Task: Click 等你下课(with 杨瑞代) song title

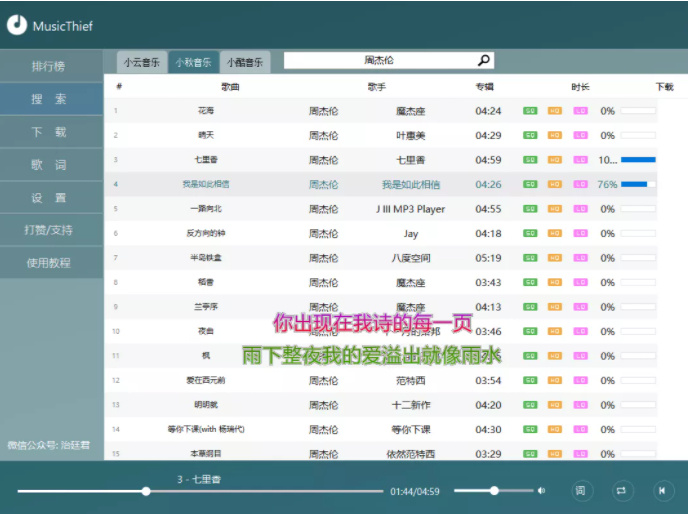Action: (x=206, y=429)
